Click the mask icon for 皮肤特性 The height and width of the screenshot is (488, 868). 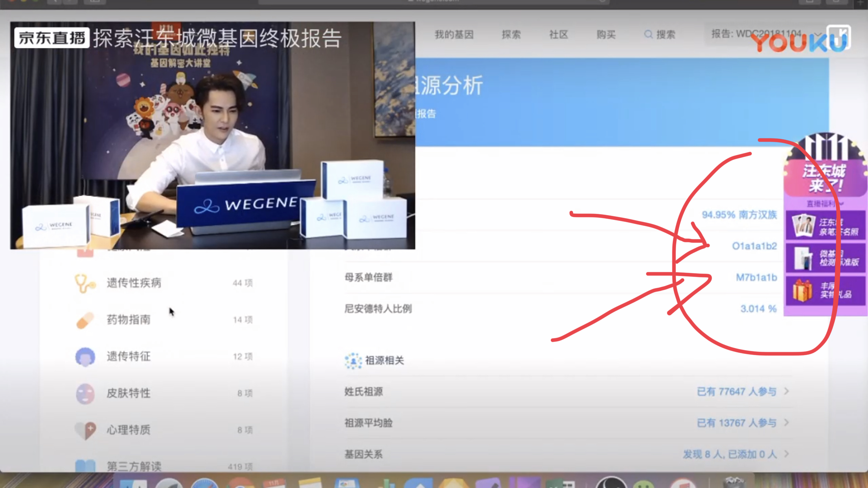pos(85,393)
